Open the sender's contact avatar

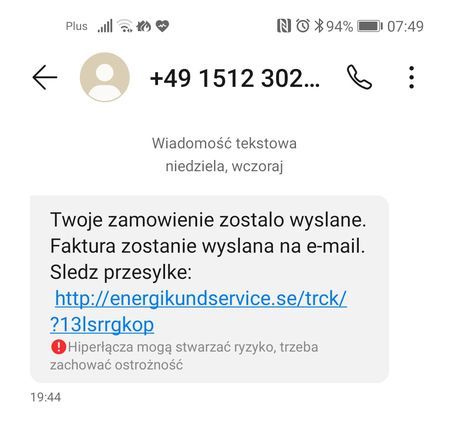[105, 77]
